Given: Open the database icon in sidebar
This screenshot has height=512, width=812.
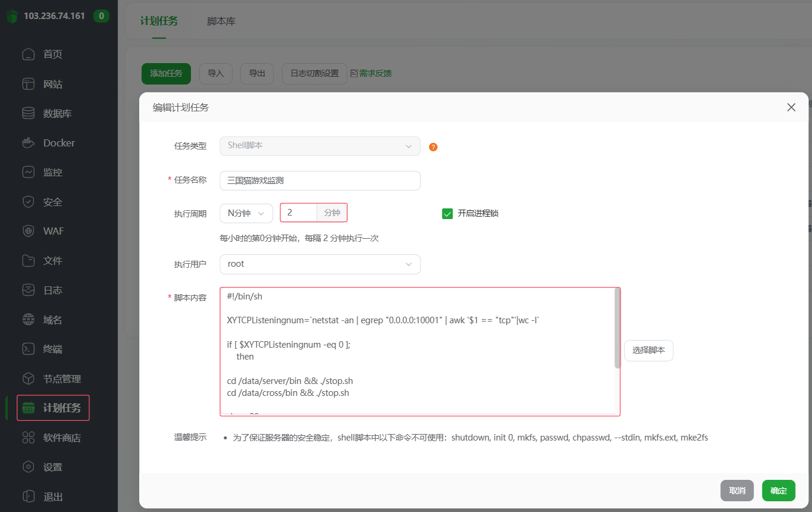Looking at the screenshot, I should pos(29,113).
